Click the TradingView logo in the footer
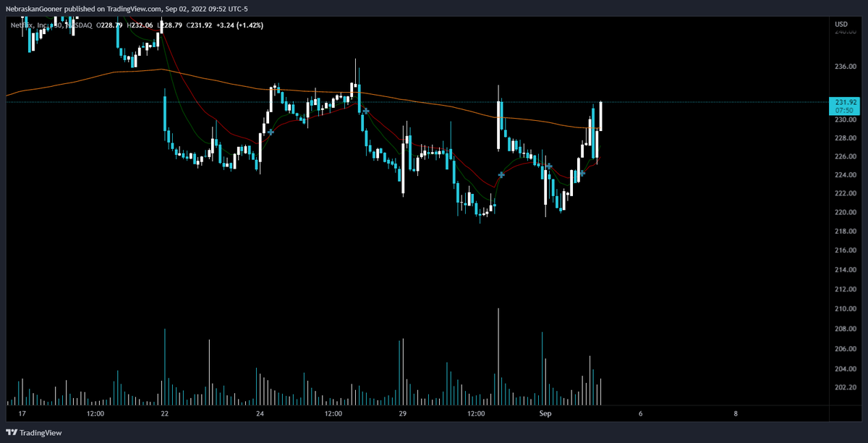The width and height of the screenshot is (868, 443). [x=35, y=432]
